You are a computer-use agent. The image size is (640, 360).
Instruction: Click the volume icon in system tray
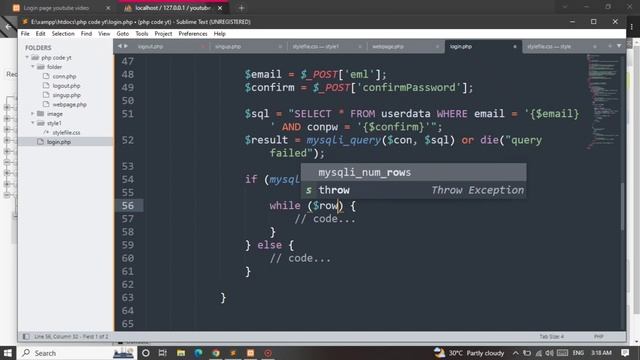(549, 353)
